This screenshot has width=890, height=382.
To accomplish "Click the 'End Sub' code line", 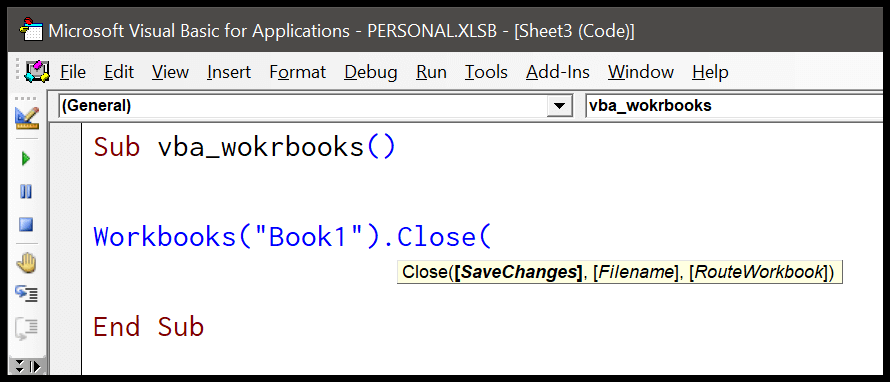I will pyautogui.click(x=149, y=327).
